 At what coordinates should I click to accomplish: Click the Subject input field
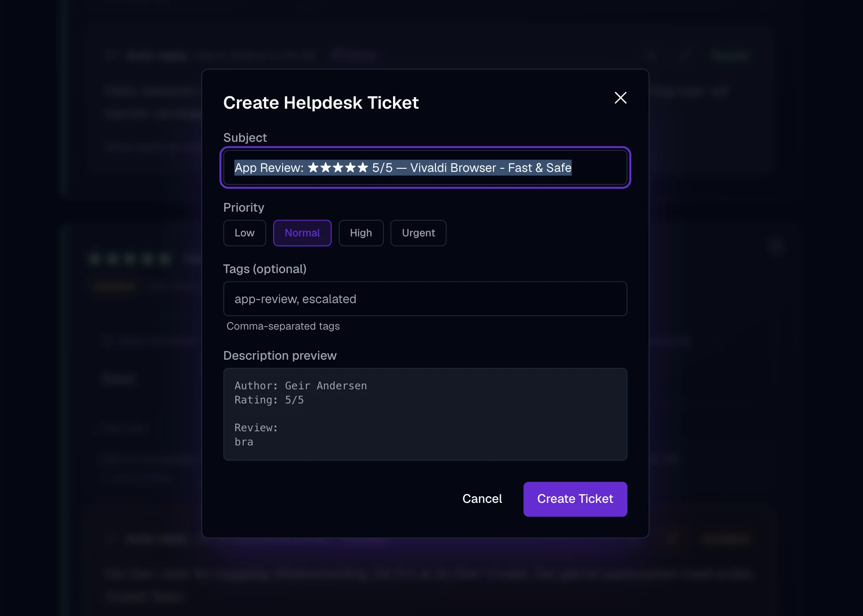click(x=425, y=167)
